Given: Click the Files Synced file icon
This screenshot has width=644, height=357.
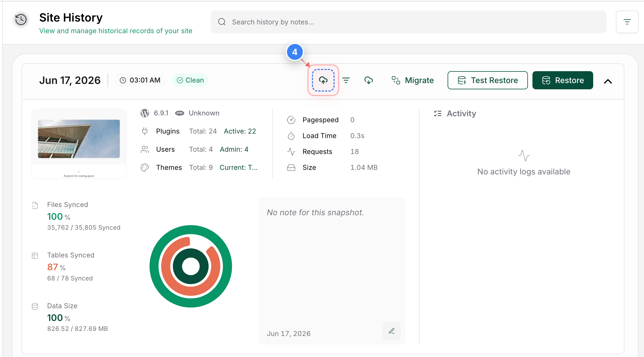Looking at the screenshot, I should [35, 205].
